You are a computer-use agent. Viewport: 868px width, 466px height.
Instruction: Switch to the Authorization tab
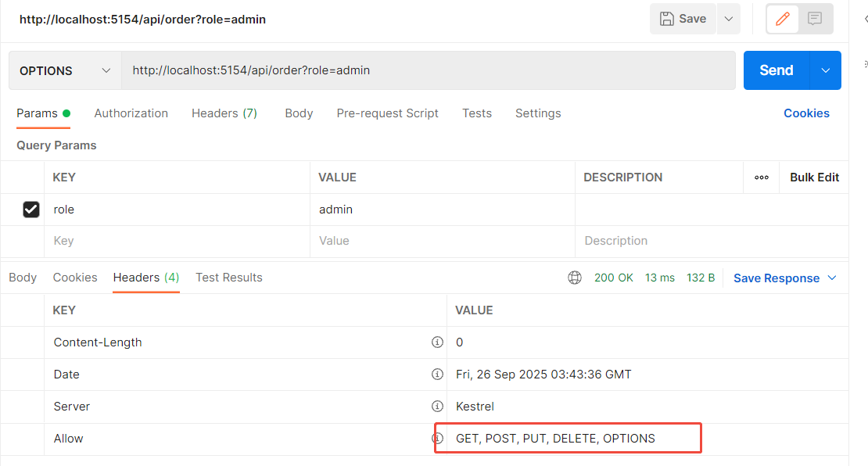131,113
